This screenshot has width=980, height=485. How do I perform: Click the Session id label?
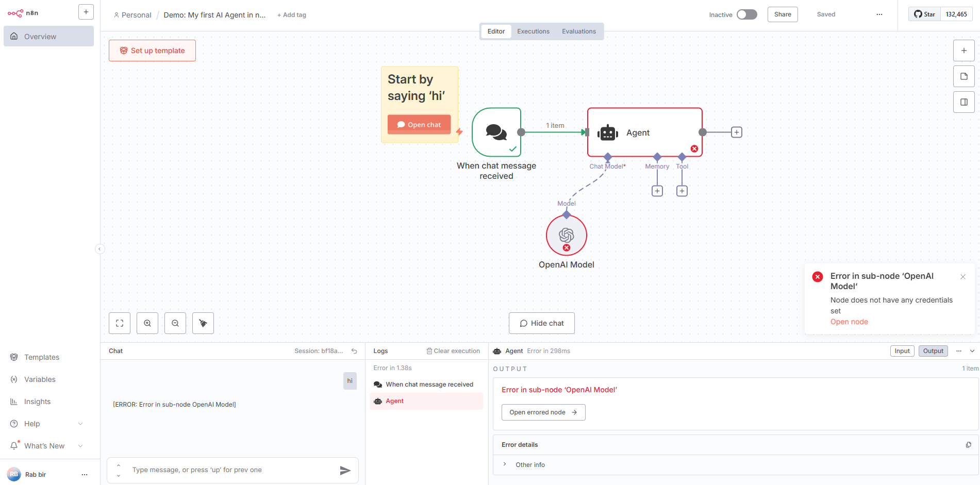coord(319,351)
